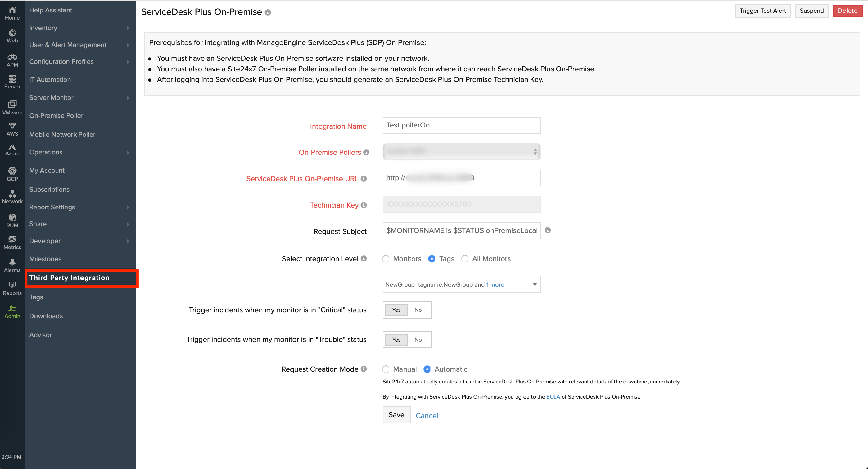Click info icon beside Request Subject field
The width and height of the screenshot is (868, 469).
coord(548,230)
